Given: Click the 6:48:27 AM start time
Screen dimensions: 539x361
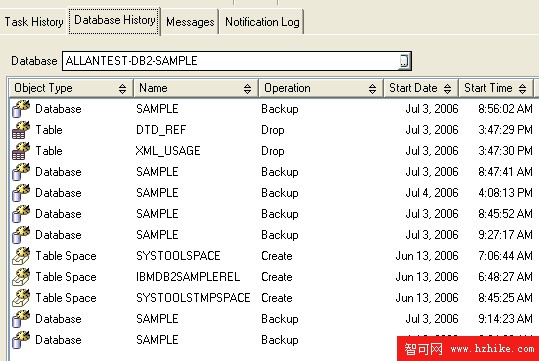Looking at the screenshot, I should click(505, 277).
